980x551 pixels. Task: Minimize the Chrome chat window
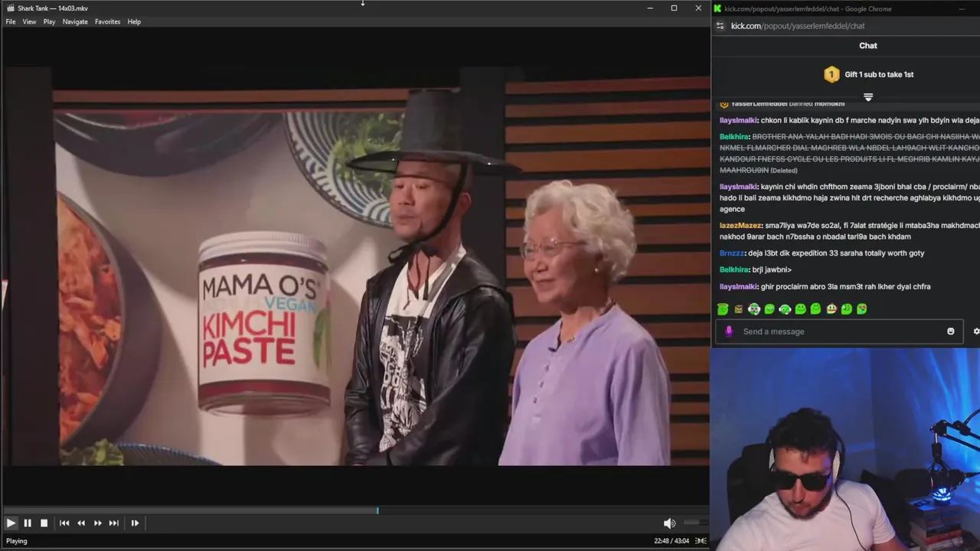tap(962, 8)
